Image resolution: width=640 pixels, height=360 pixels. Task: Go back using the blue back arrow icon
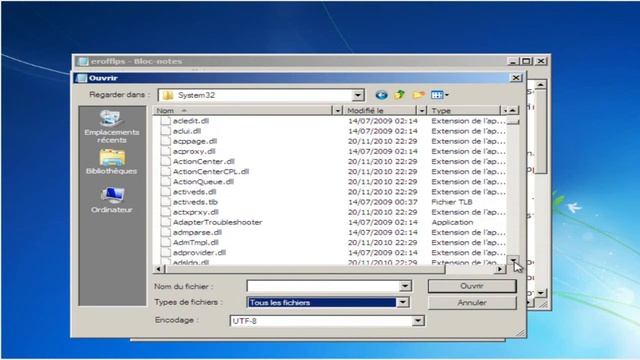tap(381, 95)
